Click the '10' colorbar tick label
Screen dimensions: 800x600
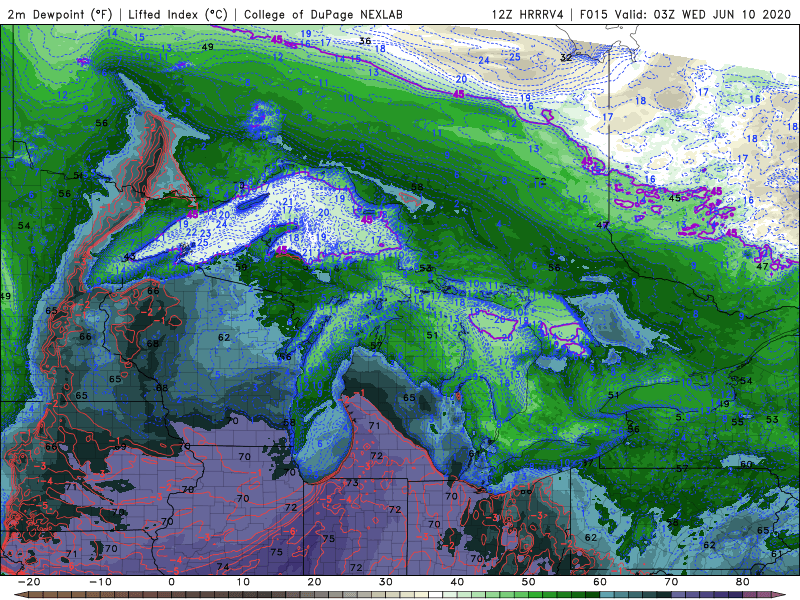point(243,582)
